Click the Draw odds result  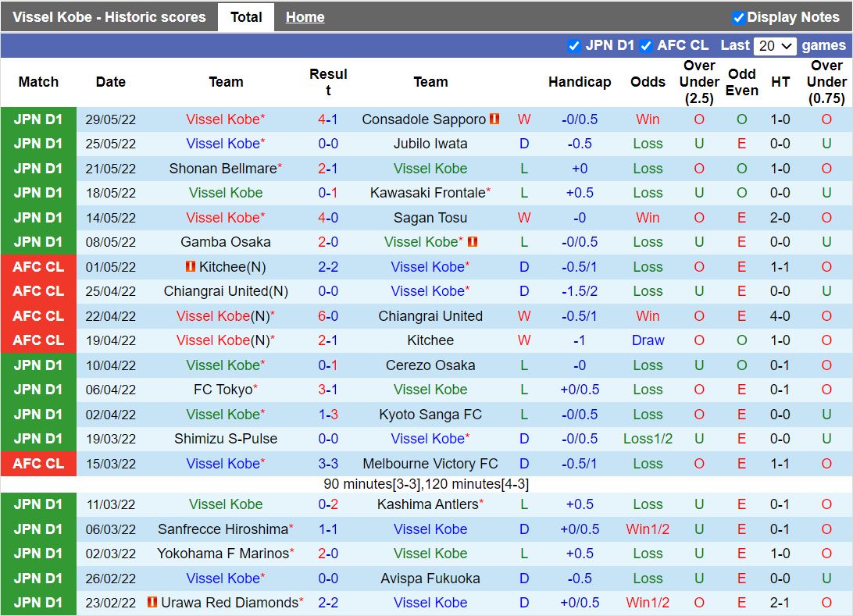tap(648, 340)
